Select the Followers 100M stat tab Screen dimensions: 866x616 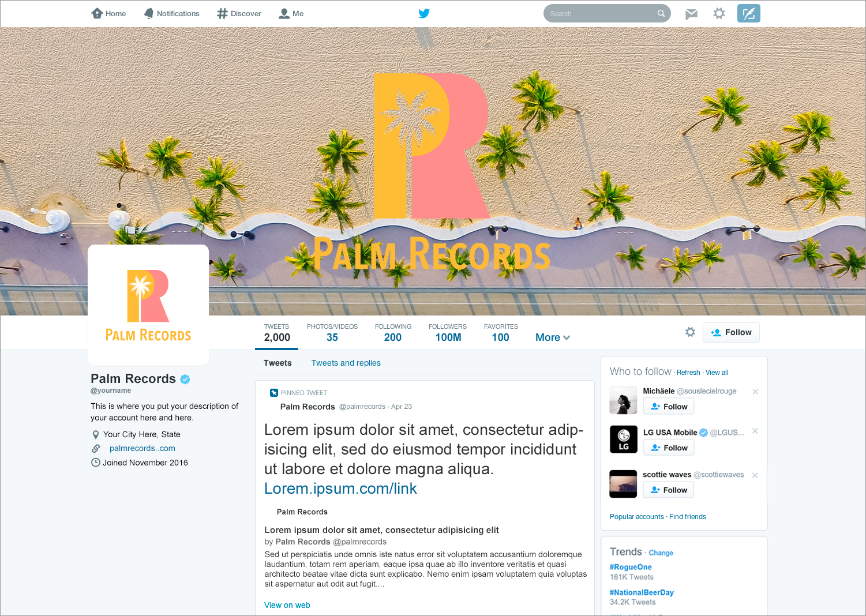[448, 333]
